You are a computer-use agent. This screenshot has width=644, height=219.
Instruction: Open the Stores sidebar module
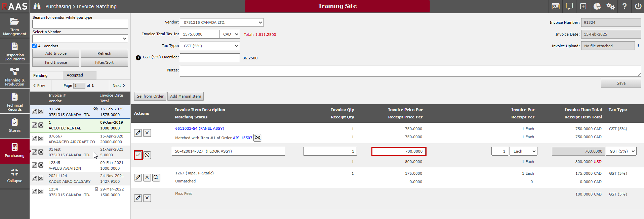pos(14,125)
